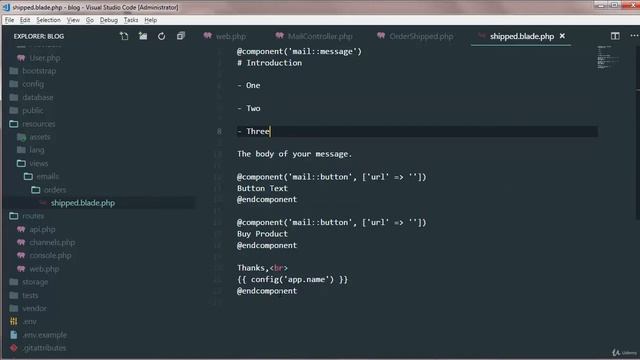Open the Help menu

click(151, 20)
